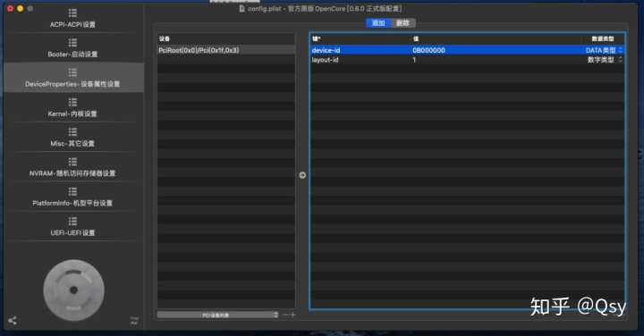Switch to NVRAM-随机访问存储器设置 tab label

tap(72, 173)
